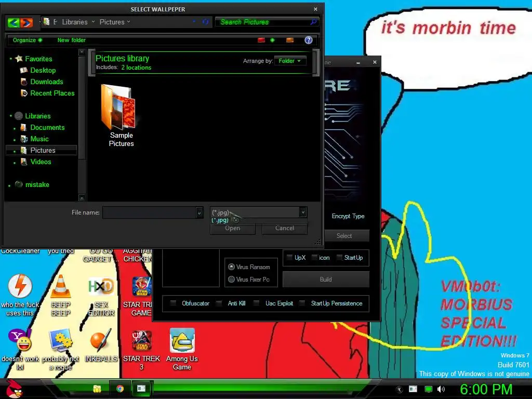Switch to Chrome in the taskbar
This screenshot has width=532, height=399.
[x=120, y=389]
